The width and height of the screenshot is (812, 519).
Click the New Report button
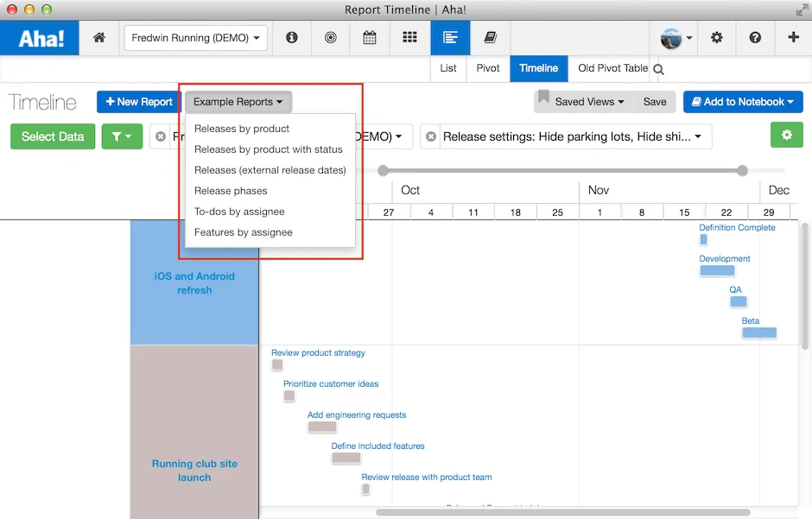point(139,102)
